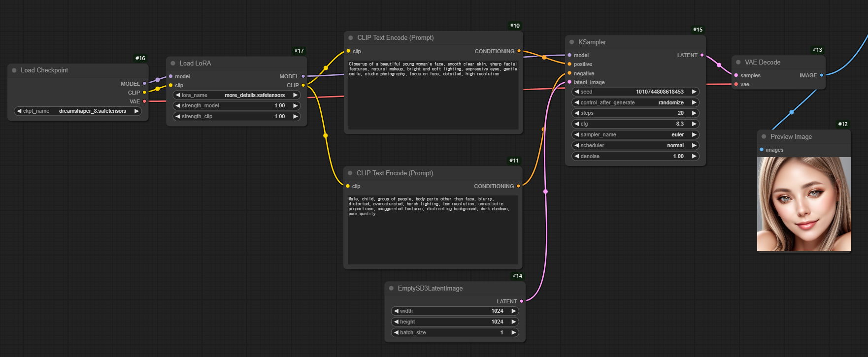Screen dimensions: 868x357
Task: Open the ckpt_name dreamshaper_8.safetensors combo
Action: (x=78, y=111)
